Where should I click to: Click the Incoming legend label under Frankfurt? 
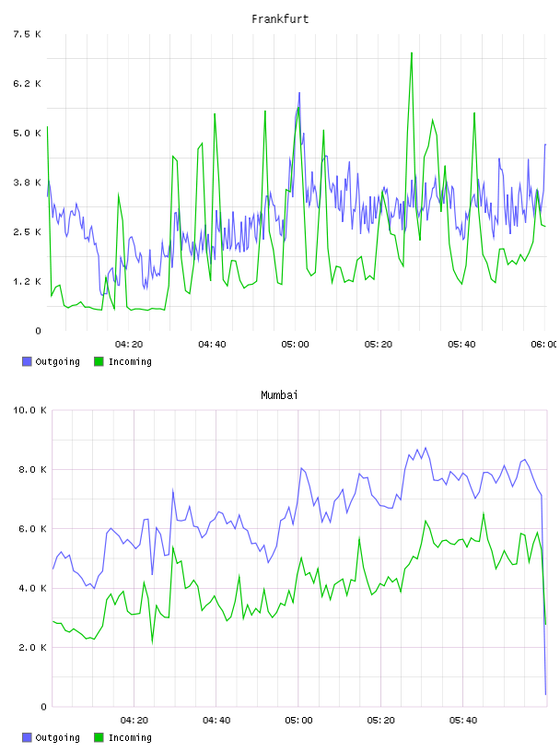[x=130, y=361]
